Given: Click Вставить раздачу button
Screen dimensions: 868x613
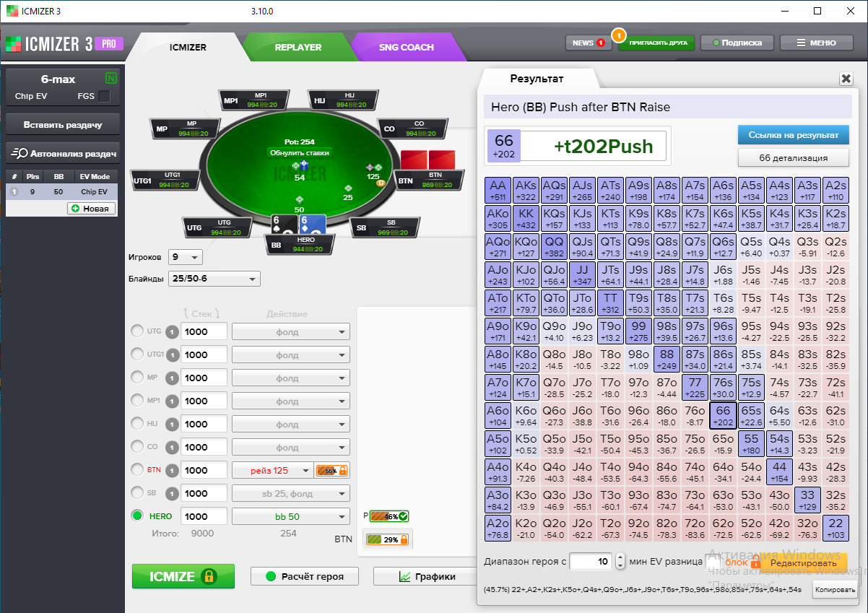Looking at the screenshot, I should point(64,125).
